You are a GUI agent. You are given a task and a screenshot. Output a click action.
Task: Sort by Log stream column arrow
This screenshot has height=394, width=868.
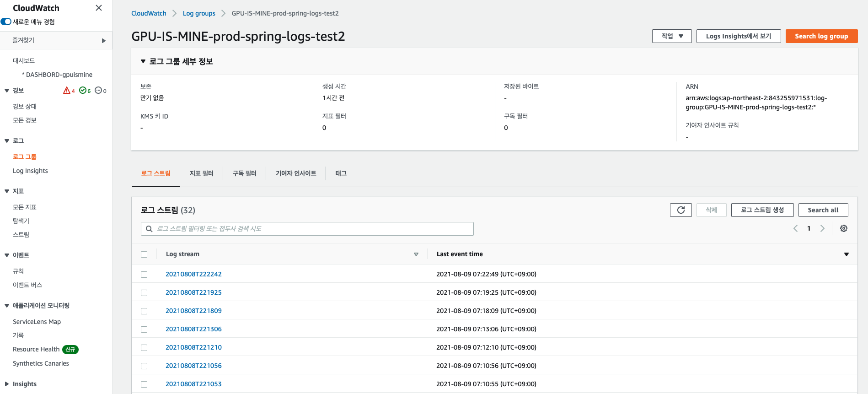pos(416,254)
